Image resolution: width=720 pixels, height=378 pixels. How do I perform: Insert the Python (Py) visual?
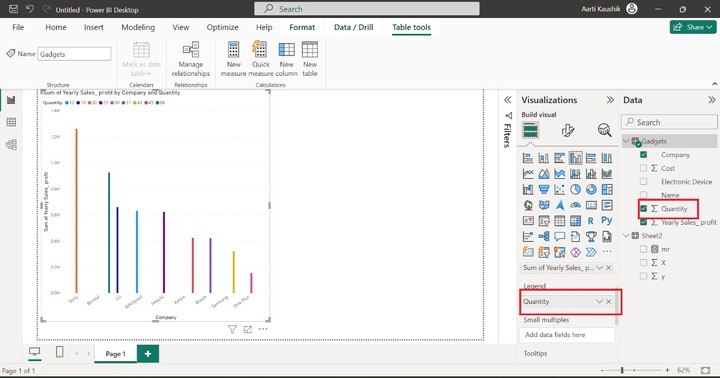607,221
